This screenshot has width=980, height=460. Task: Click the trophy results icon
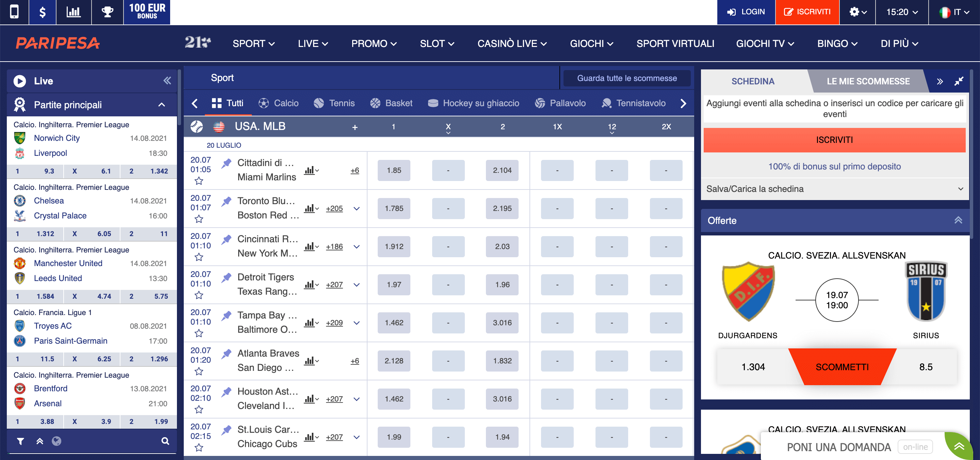click(107, 12)
